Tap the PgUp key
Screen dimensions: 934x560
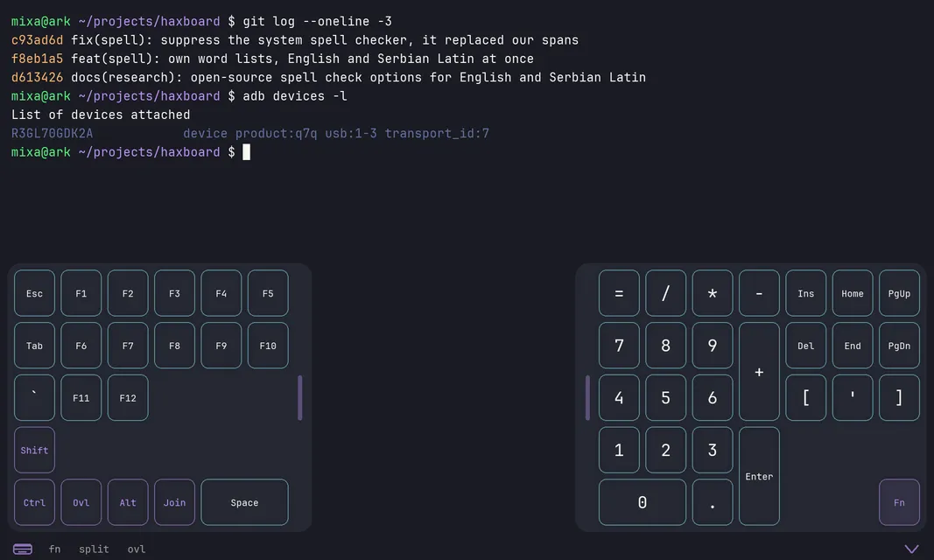pyautogui.click(x=900, y=293)
